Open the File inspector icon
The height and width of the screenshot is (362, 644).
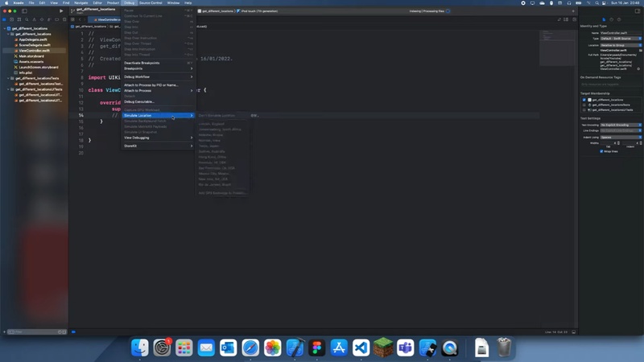coord(604,19)
